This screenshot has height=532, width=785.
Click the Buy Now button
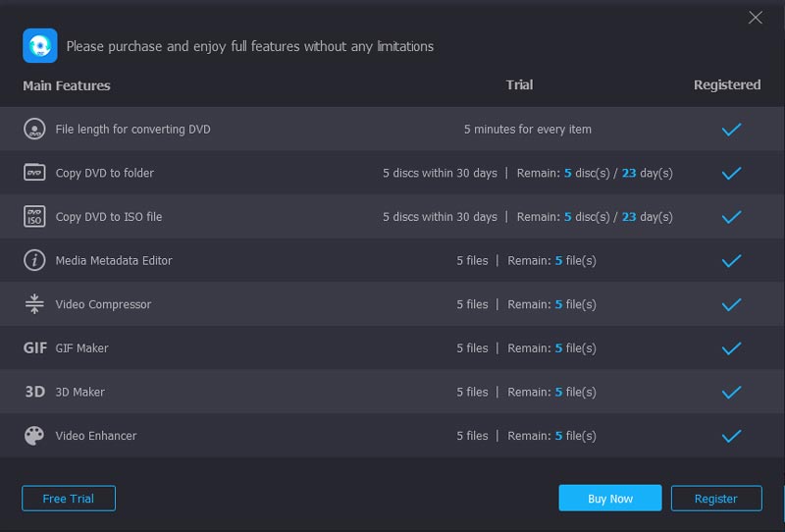coord(610,499)
